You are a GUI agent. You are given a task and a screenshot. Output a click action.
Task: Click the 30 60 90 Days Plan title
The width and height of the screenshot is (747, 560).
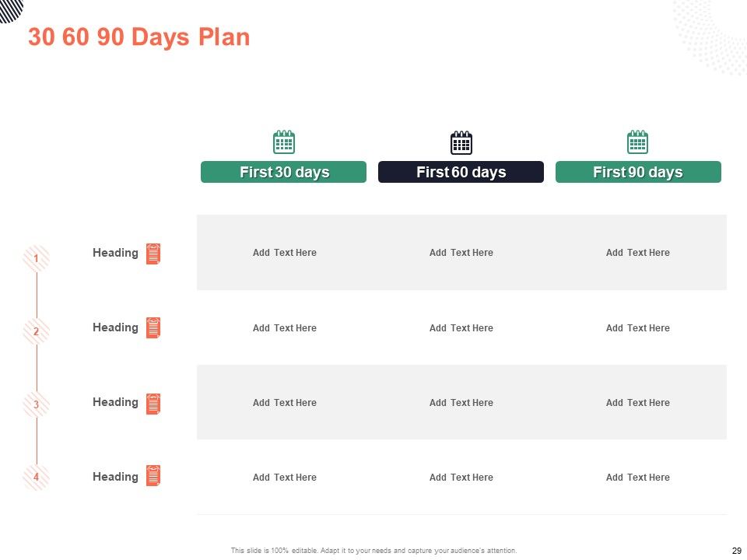[x=139, y=37]
